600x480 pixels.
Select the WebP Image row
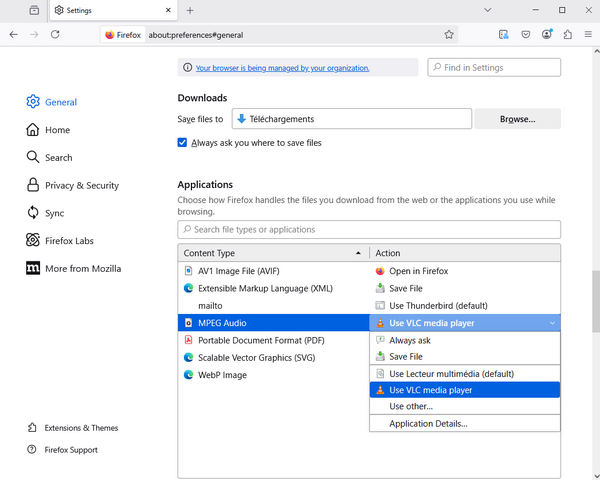[x=274, y=375]
